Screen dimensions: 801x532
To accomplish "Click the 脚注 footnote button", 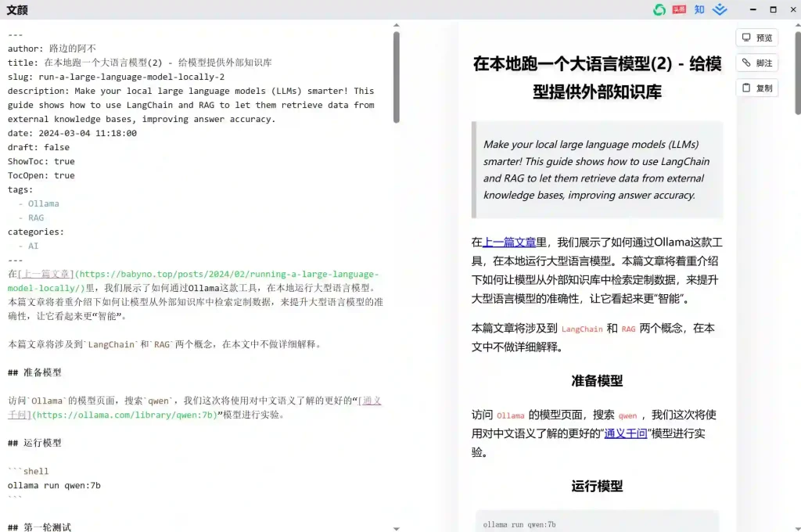I will coord(757,63).
